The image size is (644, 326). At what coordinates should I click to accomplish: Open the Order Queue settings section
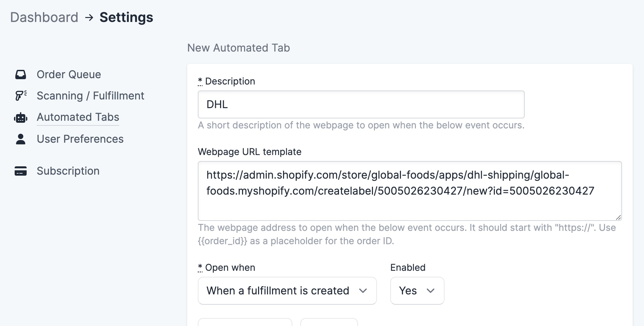point(69,75)
